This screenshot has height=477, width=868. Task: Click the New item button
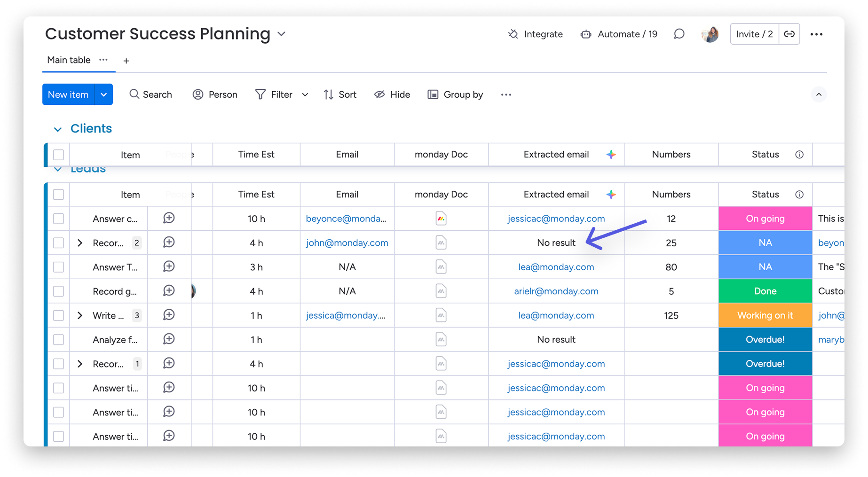click(68, 94)
